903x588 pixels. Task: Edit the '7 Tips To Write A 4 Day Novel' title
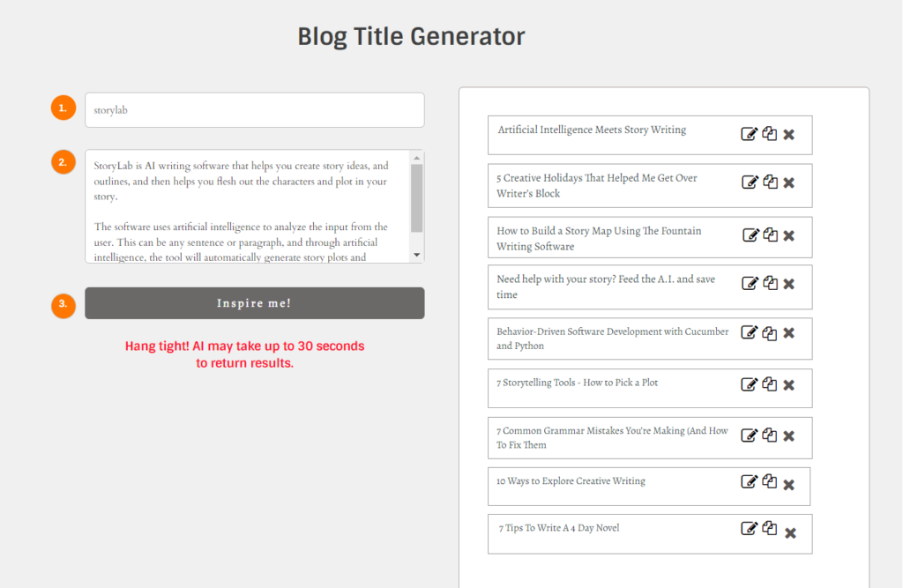tap(749, 528)
